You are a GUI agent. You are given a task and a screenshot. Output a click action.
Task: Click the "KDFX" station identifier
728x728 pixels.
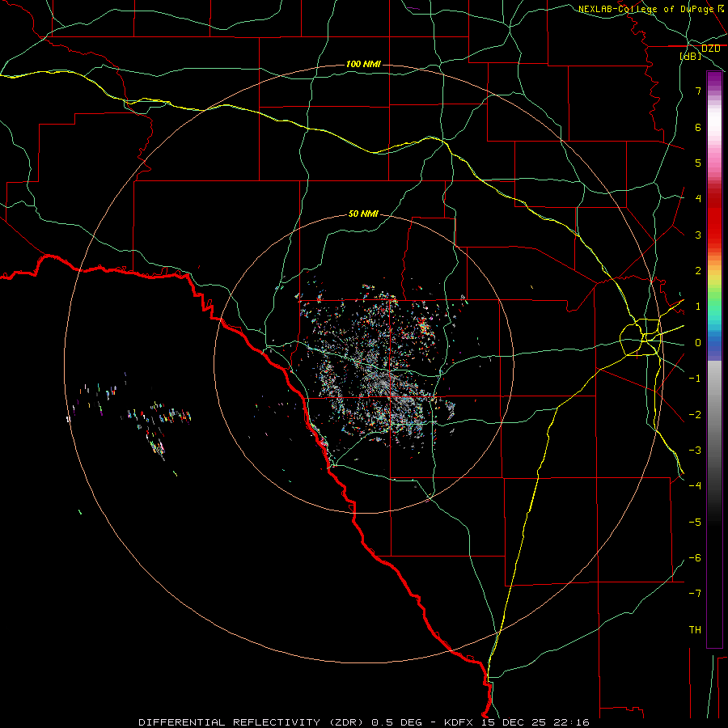coord(459,722)
